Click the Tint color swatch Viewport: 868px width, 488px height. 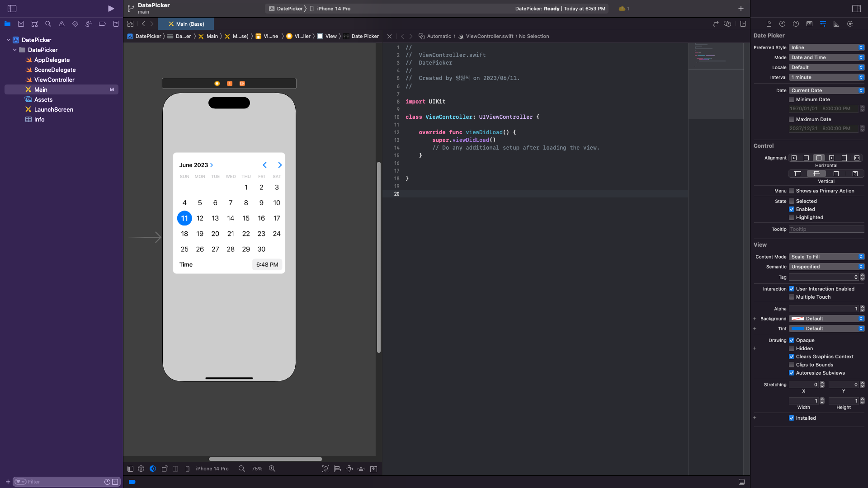(x=798, y=329)
